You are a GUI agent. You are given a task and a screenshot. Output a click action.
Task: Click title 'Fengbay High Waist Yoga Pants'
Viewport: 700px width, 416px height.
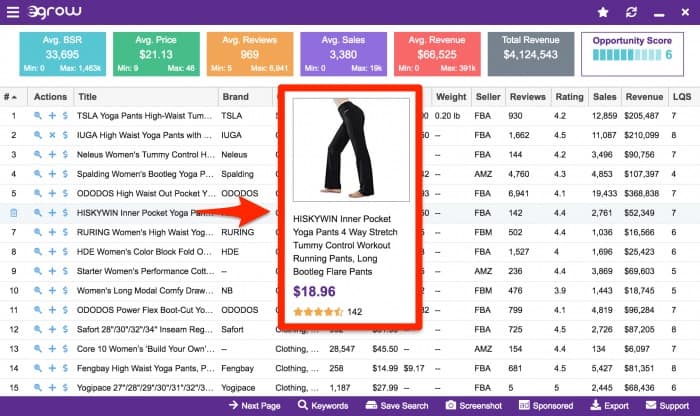click(x=146, y=368)
